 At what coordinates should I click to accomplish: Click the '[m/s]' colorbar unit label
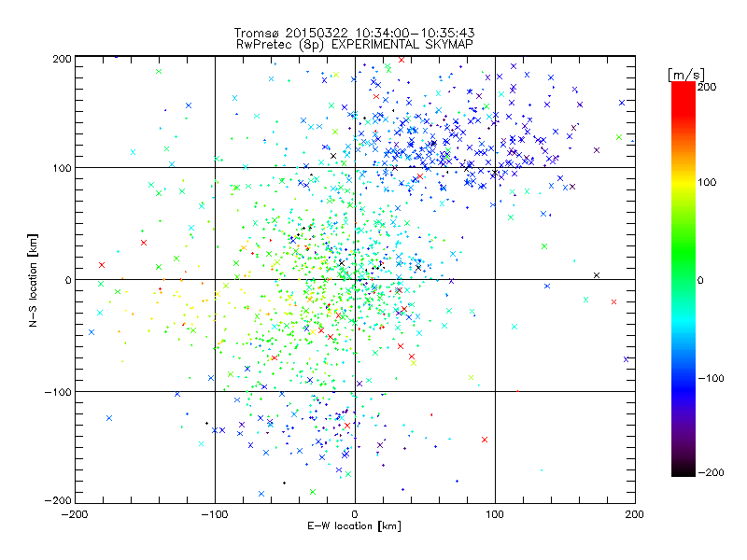[686, 75]
